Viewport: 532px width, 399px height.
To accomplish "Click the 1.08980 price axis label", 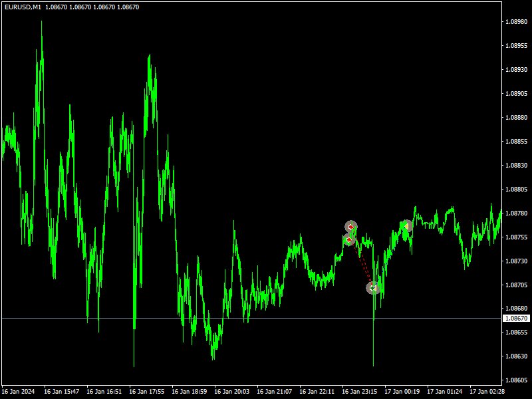I will [517, 22].
